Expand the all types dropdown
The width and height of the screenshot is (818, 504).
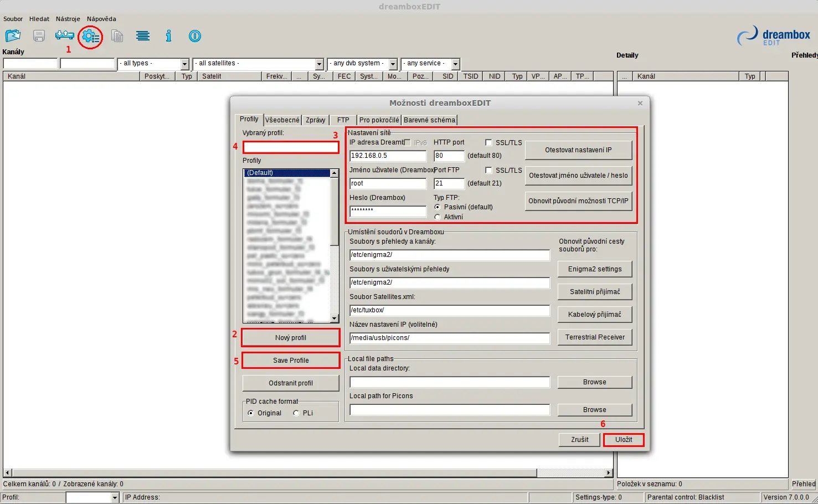[185, 64]
